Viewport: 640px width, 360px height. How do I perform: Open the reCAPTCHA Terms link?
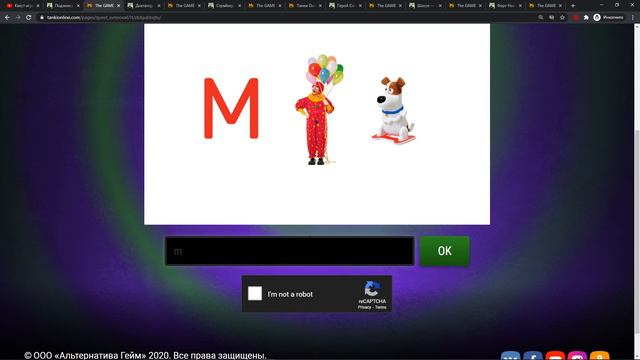[381, 307]
